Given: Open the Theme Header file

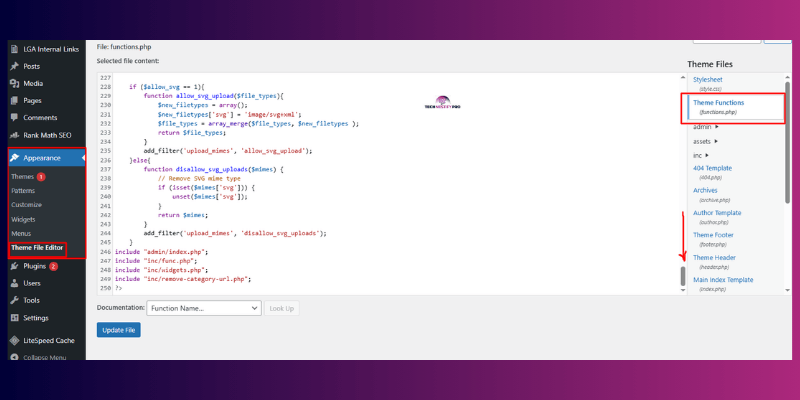Looking at the screenshot, I should click(x=714, y=262).
